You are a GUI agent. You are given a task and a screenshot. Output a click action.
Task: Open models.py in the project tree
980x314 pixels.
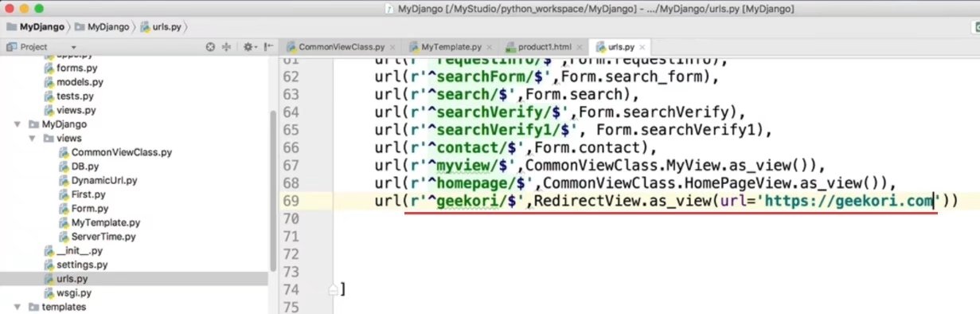click(x=80, y=82)
